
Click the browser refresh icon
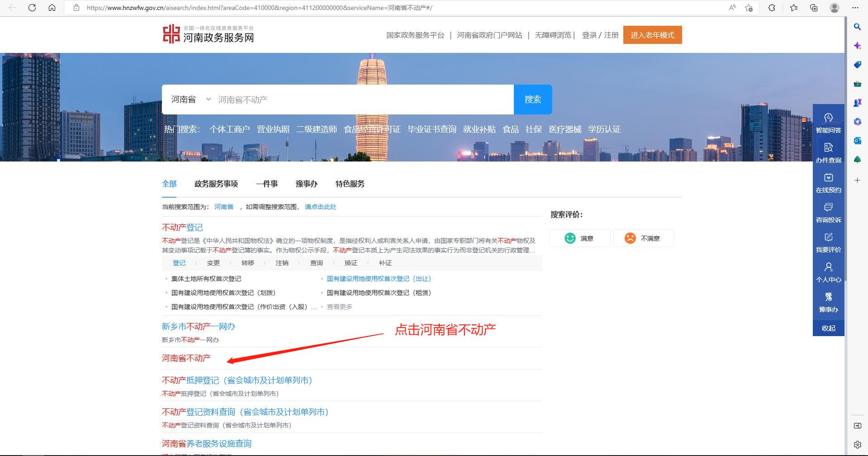click(32, 8)
